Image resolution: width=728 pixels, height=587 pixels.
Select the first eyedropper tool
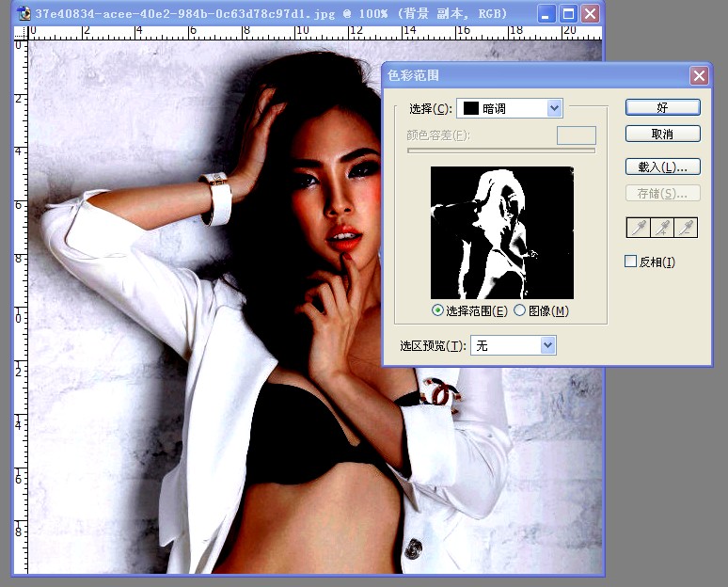639,228
